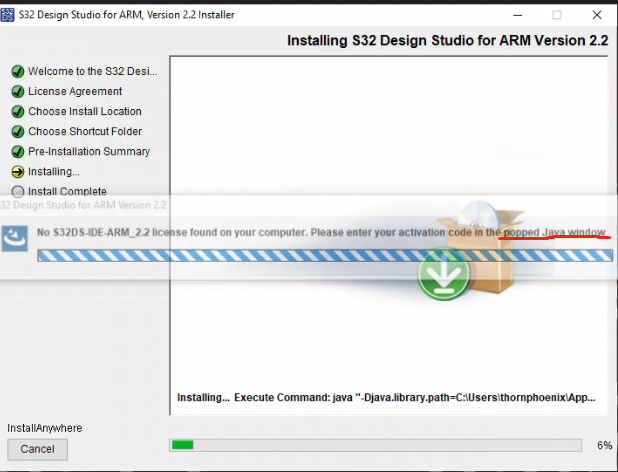Click the S32DS installer title bar icon
The height and width of the screenshot is (472, 618).
(7, 15)
